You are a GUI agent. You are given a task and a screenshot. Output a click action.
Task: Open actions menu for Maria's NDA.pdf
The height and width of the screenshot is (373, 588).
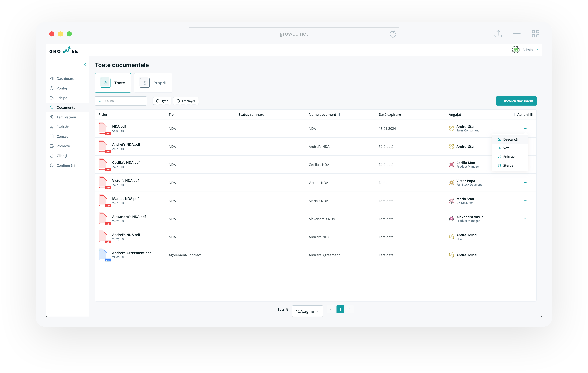click(525, 201)
